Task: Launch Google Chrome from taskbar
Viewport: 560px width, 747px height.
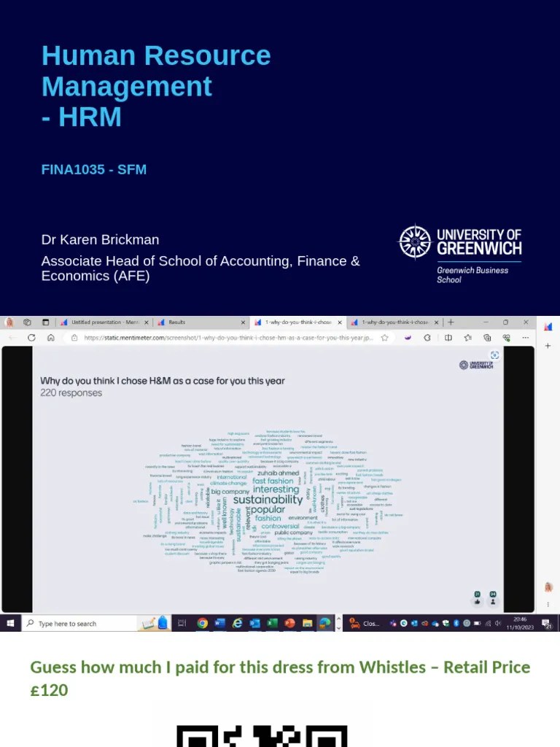Action: (203, 623)
